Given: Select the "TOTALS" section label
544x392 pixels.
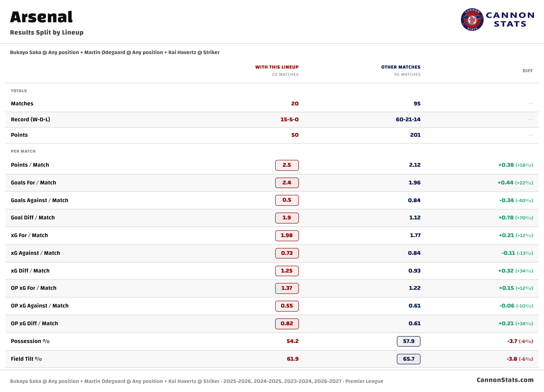Looking at the screenshot, I should [x=19, y=91].
